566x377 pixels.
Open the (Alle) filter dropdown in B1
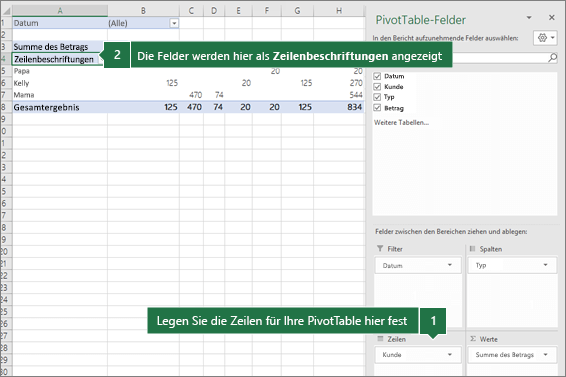174,23
